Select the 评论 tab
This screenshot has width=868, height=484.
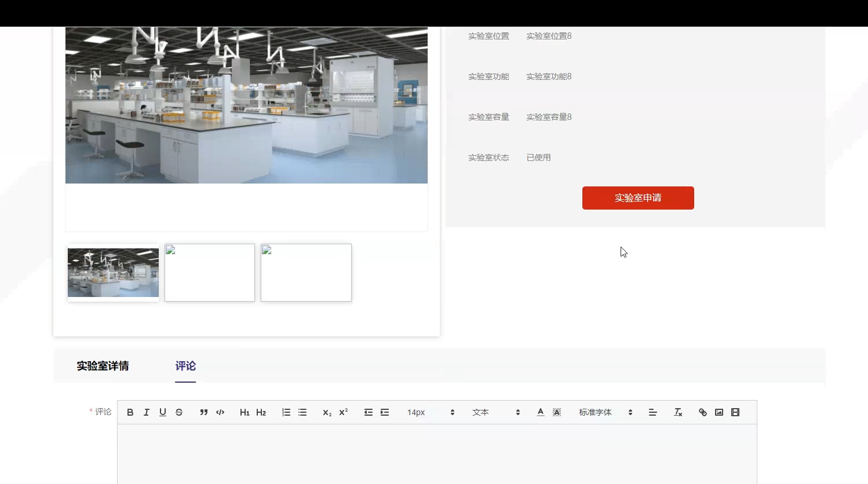click(185, 366)
